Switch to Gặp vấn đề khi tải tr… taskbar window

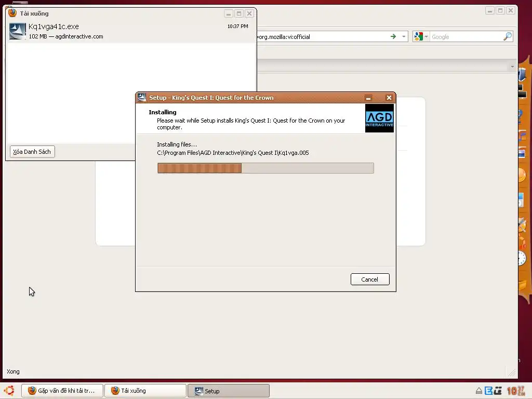(x=62, y=391)
